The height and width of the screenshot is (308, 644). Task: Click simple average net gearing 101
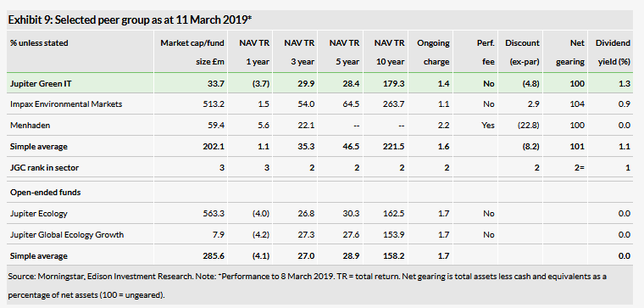click(577, 147)
